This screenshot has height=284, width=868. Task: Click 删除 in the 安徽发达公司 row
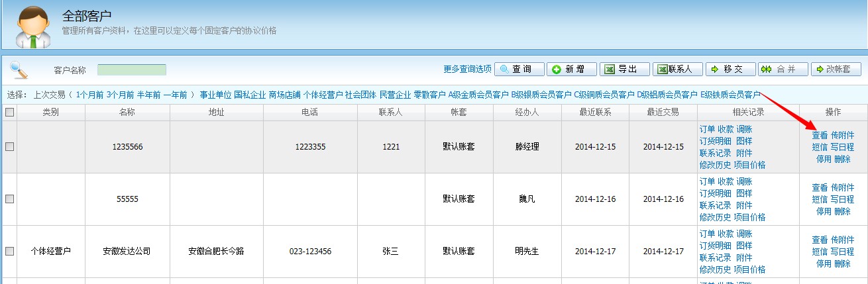pos(842,263)
